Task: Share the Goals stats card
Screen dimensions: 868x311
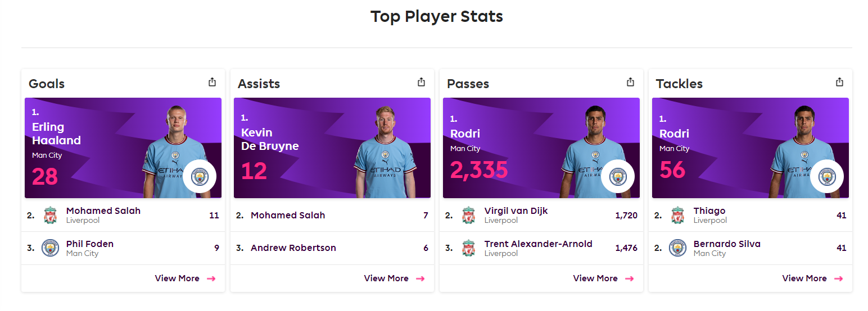Action: click(x=212, y=82)
